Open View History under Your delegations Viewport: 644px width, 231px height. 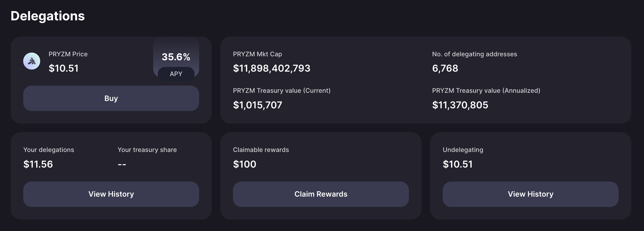[x=111, y=194]
